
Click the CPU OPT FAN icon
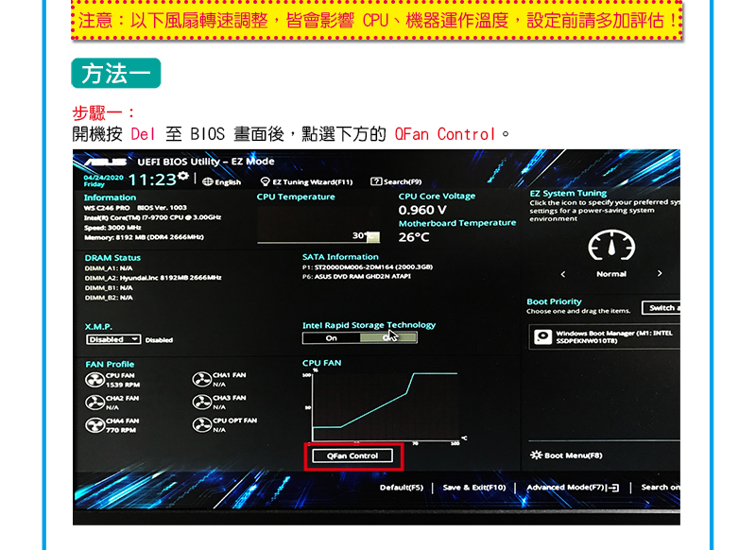(202, 424)
